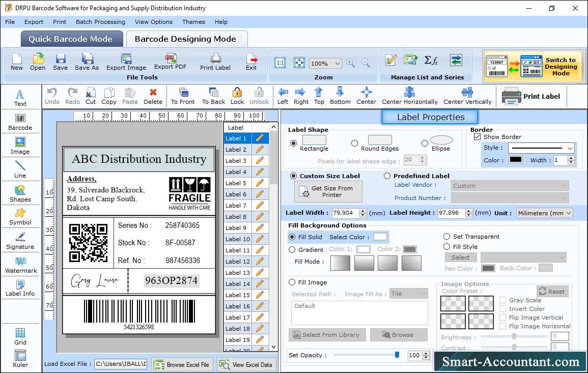588x373 pixels.
Task: Select Ellipse label shape
Action: click(425, 143)
